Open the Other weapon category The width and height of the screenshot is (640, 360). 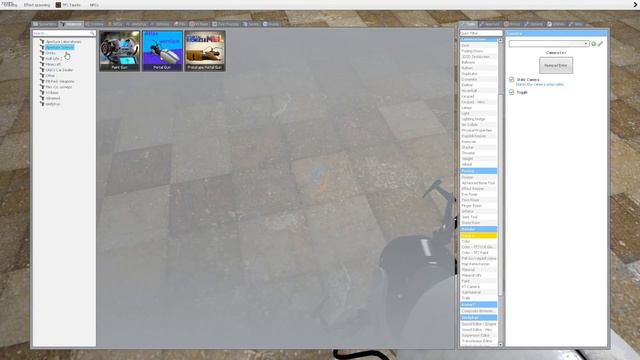point(50,76)
